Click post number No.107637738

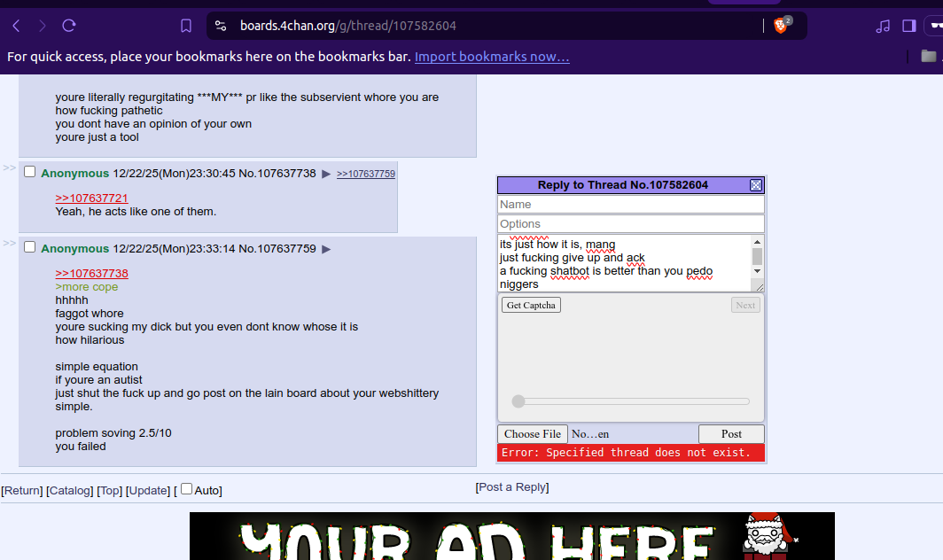click(277, 174)
